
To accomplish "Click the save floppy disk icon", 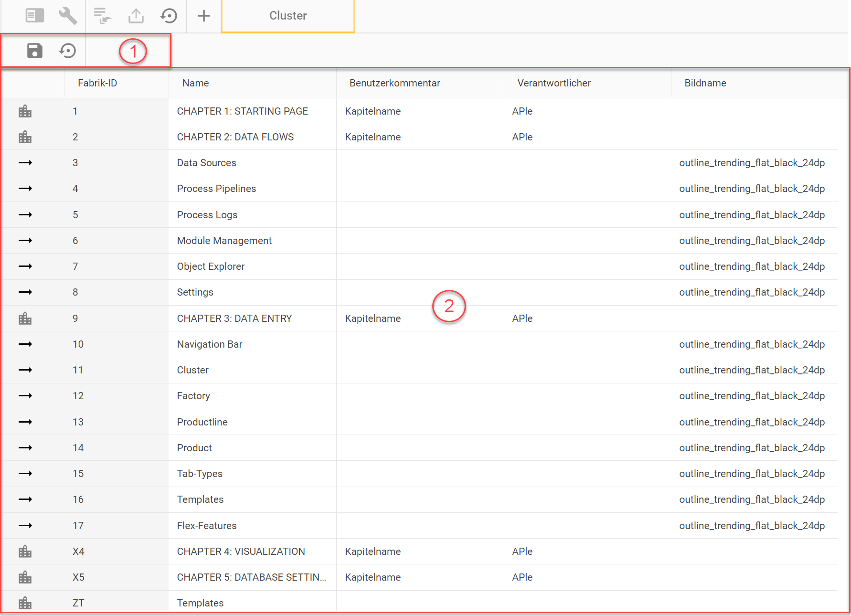I will (x=34, y=51).
